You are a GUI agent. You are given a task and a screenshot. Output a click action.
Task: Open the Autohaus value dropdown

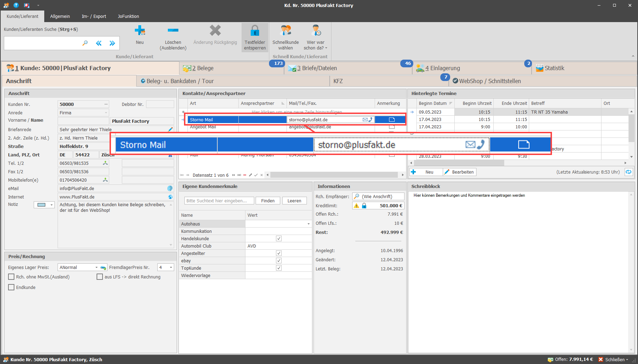point(309,224)
